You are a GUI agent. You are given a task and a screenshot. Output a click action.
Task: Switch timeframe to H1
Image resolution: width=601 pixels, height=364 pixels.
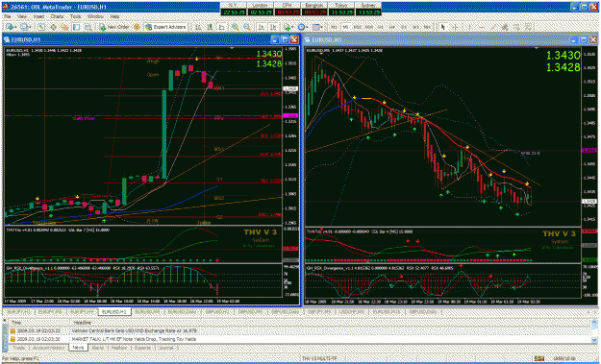point(380,27)
